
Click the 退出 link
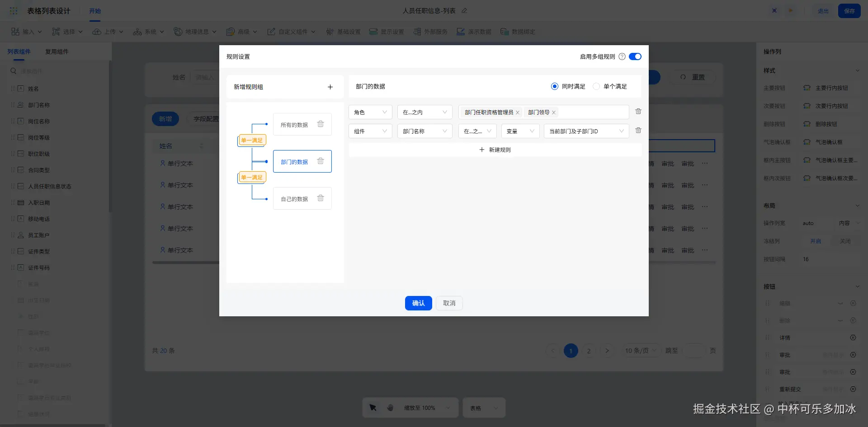pos(823,11)
